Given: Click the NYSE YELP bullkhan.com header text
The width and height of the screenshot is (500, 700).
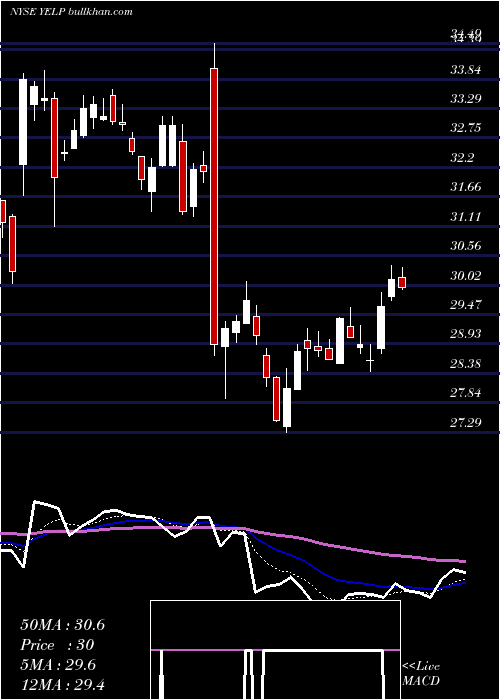Looking at the screenshot, I should [71, 12].
